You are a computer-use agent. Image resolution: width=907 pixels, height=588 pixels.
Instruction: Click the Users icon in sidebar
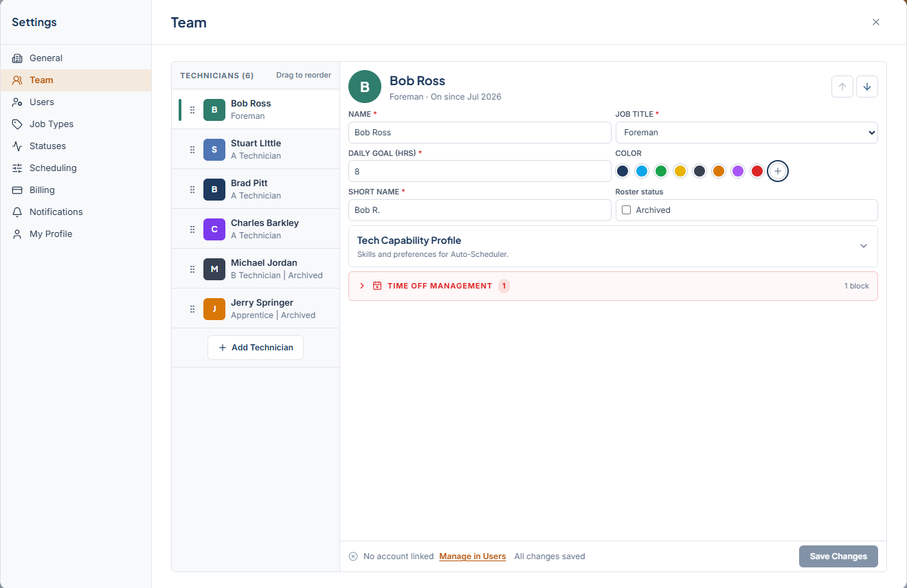pos(17,102)
